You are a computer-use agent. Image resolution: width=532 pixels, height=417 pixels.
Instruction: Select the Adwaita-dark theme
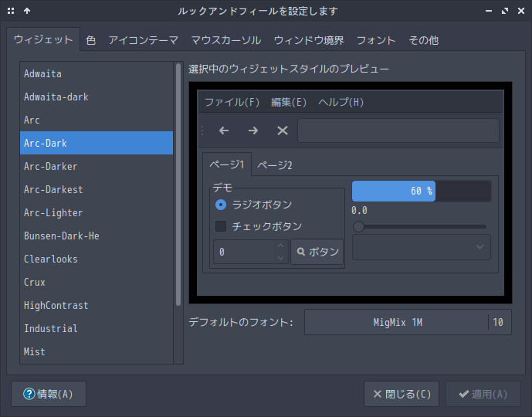tap(97, 97)
